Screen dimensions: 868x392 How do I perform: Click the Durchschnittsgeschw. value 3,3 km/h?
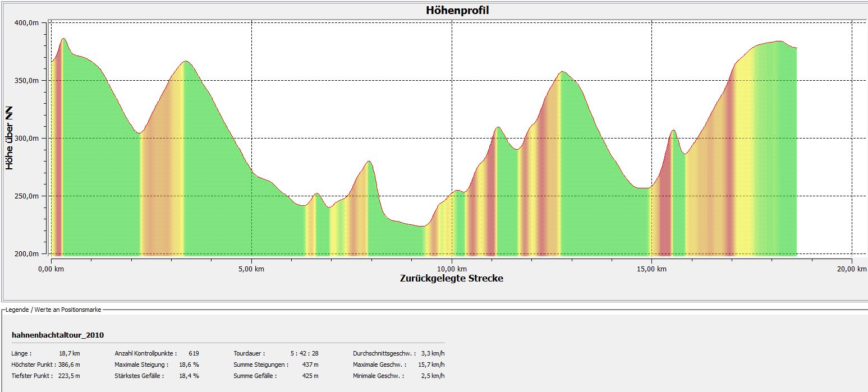433,353
